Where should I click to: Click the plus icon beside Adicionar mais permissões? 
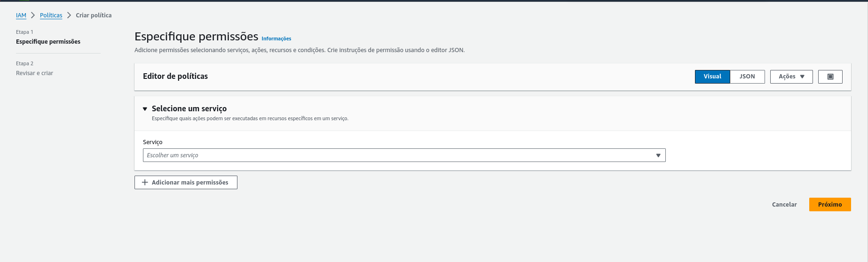(x=145, y=182)
